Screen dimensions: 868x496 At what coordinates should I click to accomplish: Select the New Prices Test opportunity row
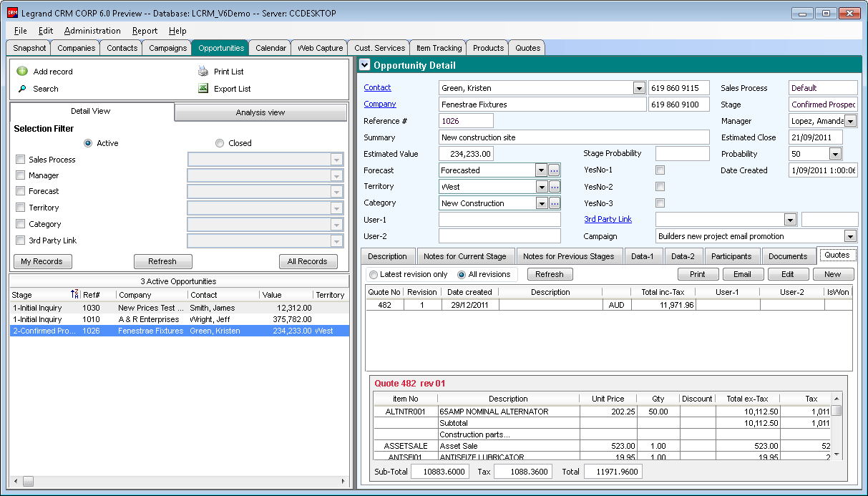click(x=179, y=308)
